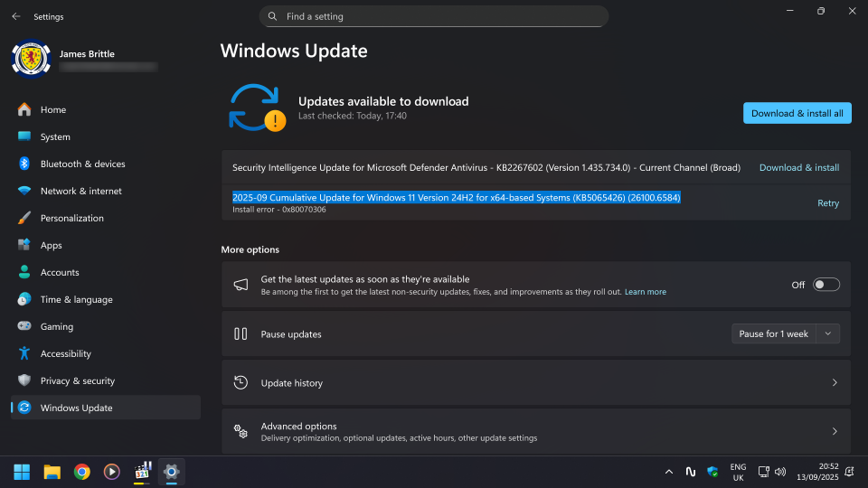Open Personalization settings
Viewport: 868px width, 488px height.
[x=106, y=218]
